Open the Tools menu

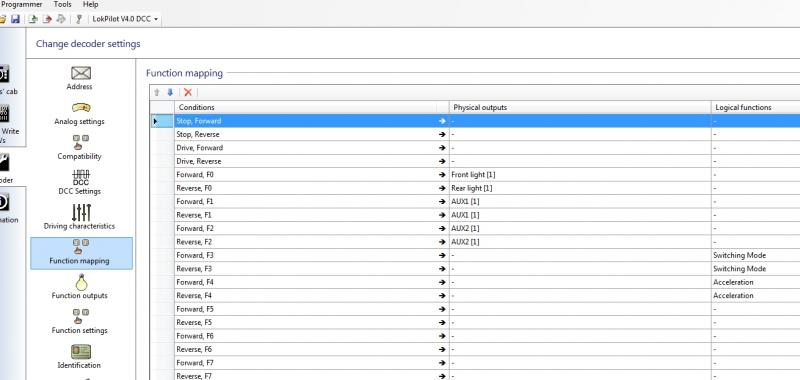coord(62,4)
